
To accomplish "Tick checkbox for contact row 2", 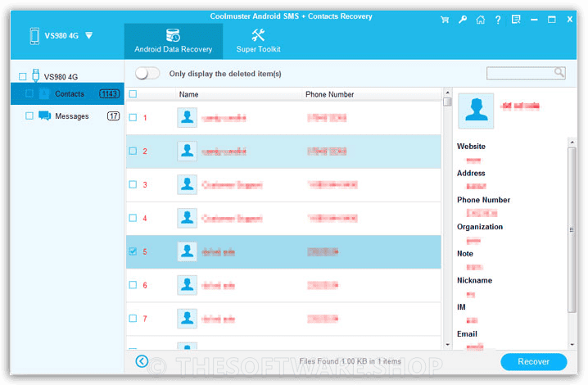I will coord(133,151).
